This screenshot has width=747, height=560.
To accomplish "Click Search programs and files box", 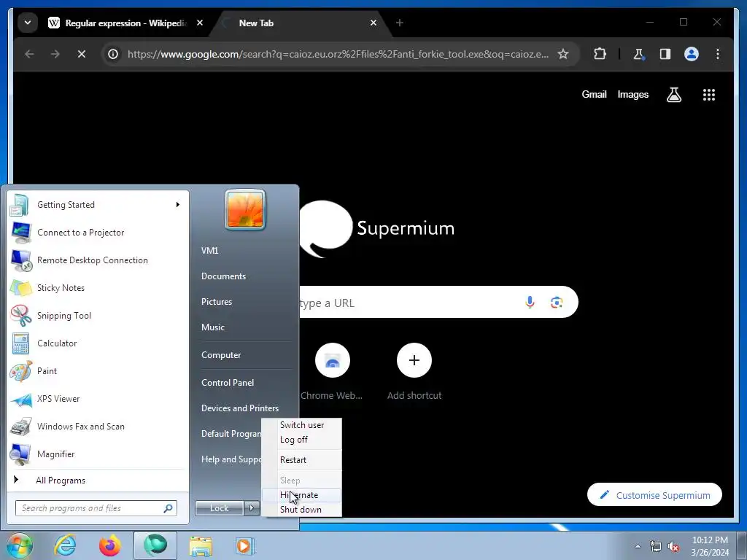I will (x=96, y=508).
